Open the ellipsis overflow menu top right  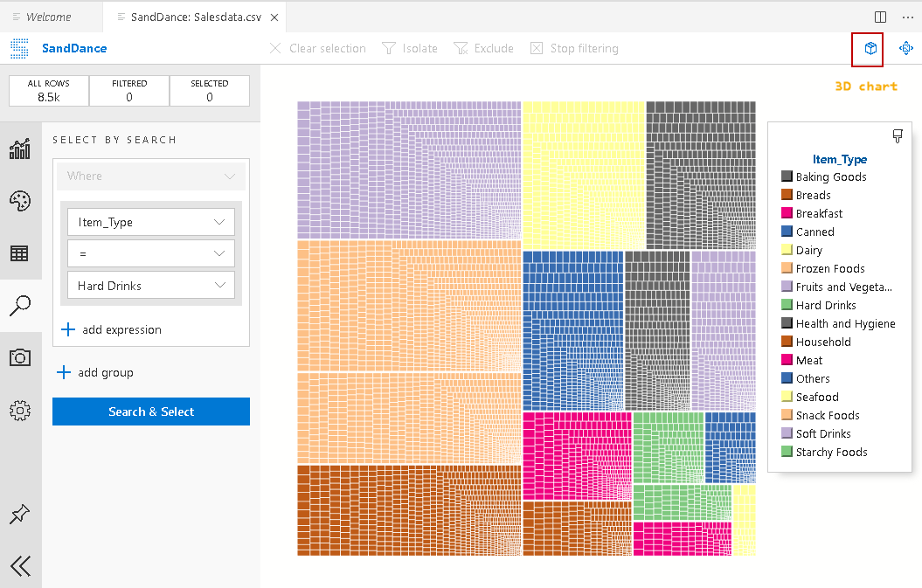906,17
